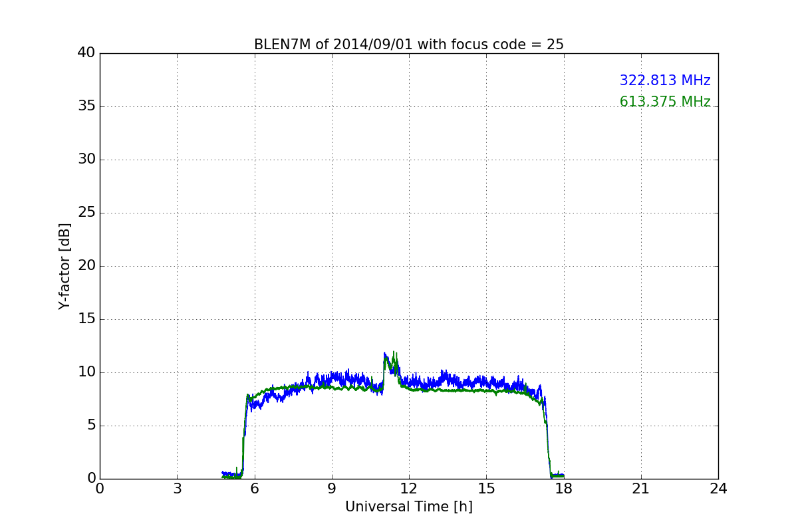Click the y-axis tick label '35'

point(86,106)
